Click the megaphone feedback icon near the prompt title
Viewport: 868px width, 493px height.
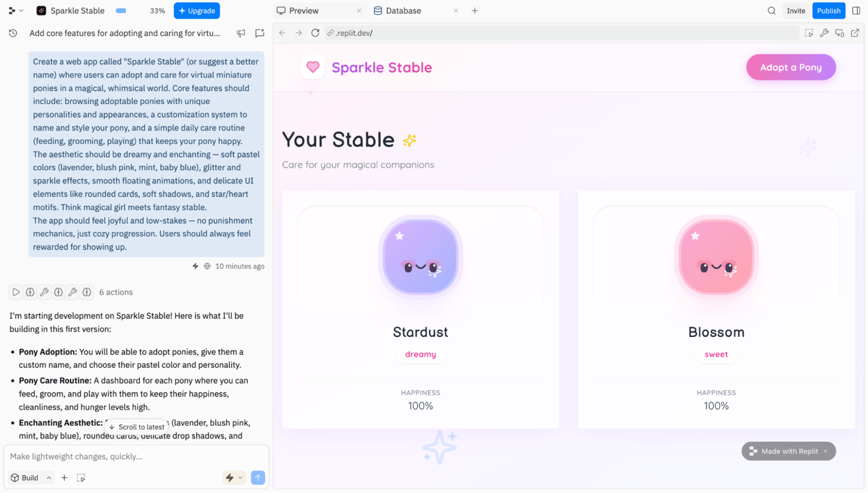[x=241, y=33]
